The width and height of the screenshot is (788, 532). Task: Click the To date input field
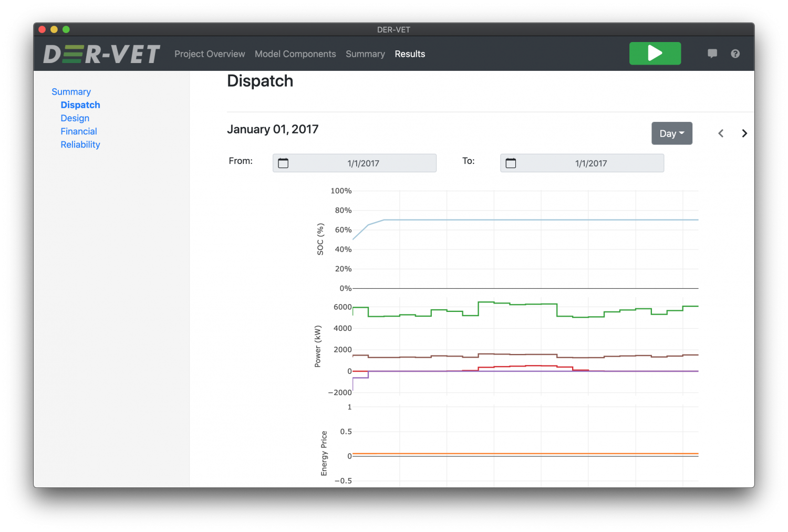[592, 163]
